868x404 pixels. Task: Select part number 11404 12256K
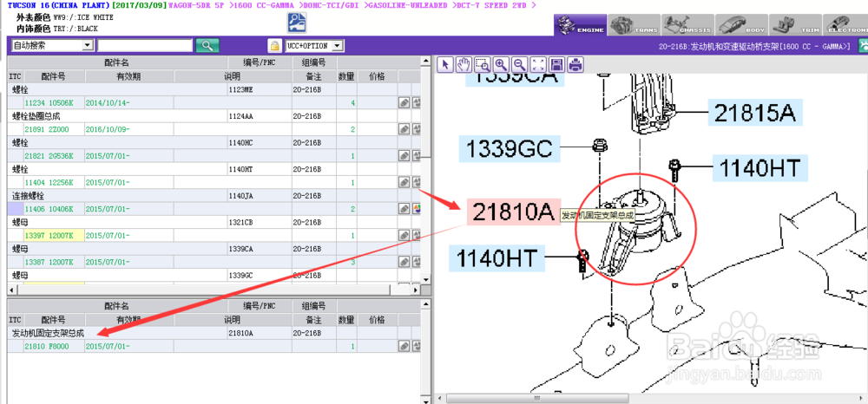[x=49, y=182]
